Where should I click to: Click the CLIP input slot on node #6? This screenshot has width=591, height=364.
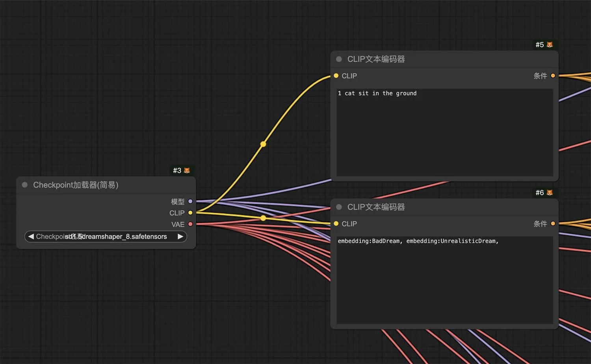click(x=336, y=224)
